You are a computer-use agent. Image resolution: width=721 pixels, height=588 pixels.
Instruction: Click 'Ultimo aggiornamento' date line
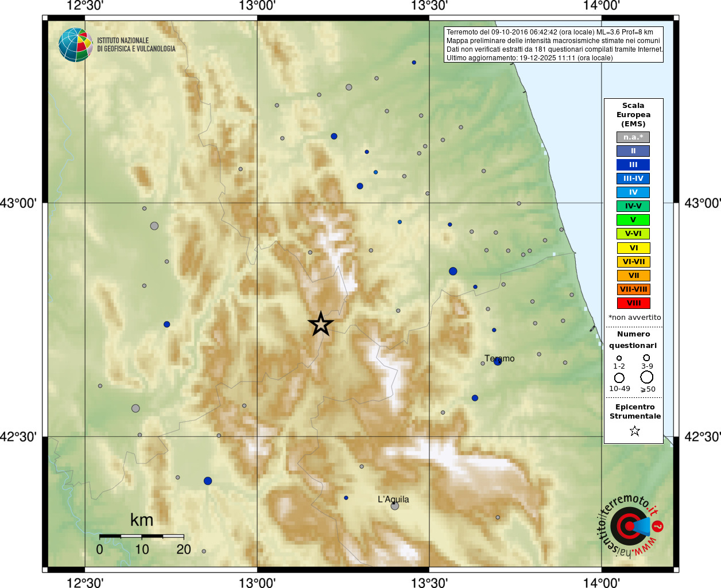coord(529,58)
